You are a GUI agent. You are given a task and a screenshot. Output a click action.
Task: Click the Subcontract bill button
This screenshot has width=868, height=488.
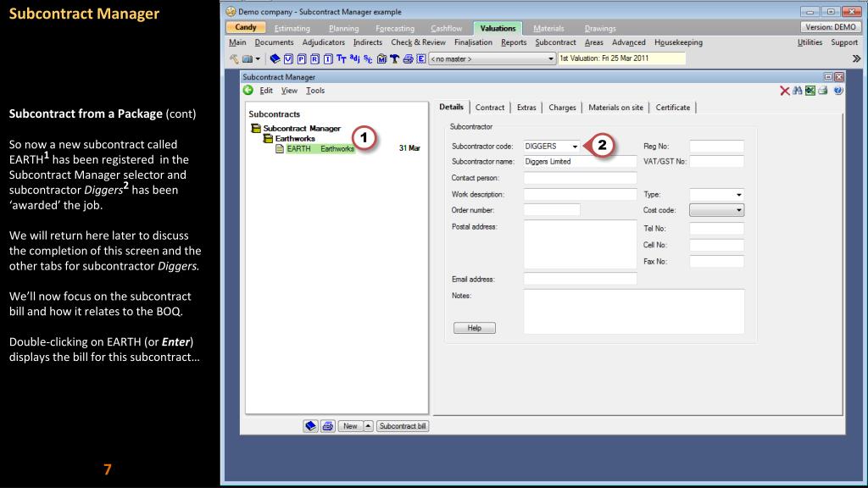point(402,425)
